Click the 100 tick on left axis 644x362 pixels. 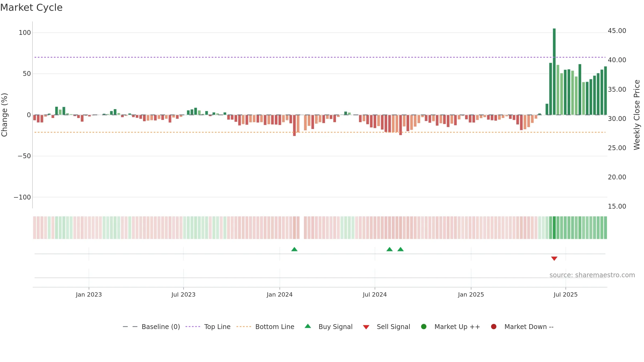click(x=25, y=33)
